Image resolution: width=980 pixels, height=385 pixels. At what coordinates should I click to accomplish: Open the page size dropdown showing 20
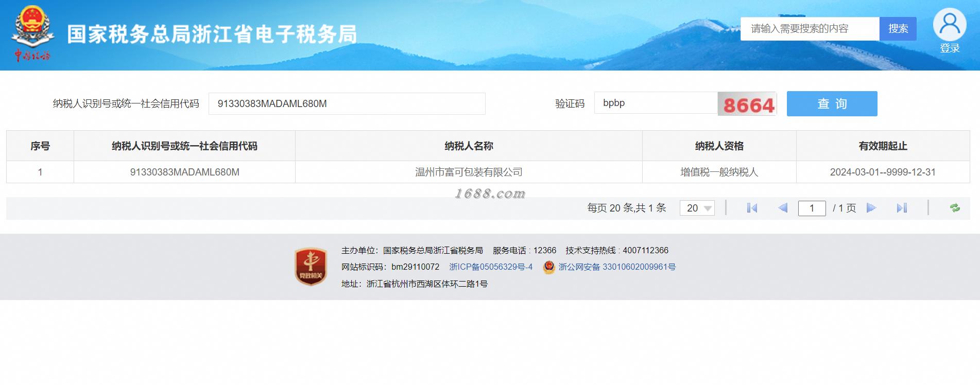[x=697, y=208]
